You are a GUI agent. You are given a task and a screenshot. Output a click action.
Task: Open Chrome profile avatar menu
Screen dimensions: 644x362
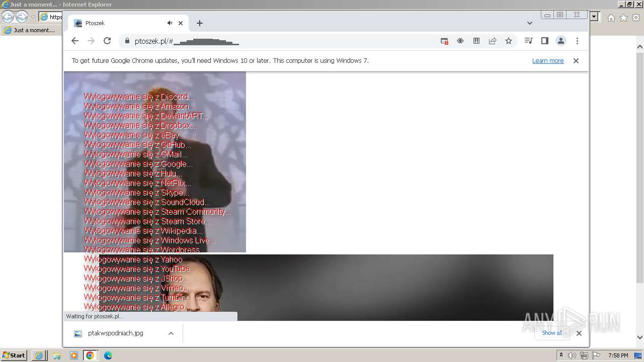pyautogui.click(x=561, y=41)
